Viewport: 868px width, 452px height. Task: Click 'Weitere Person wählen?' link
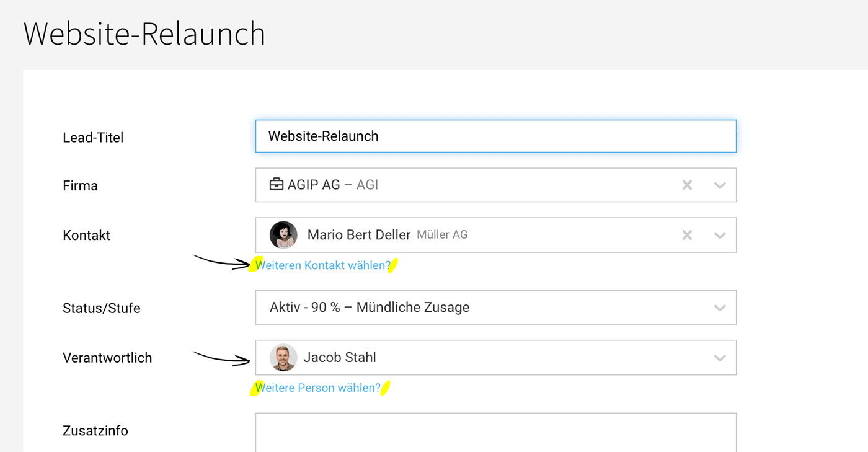click(318, 388)
